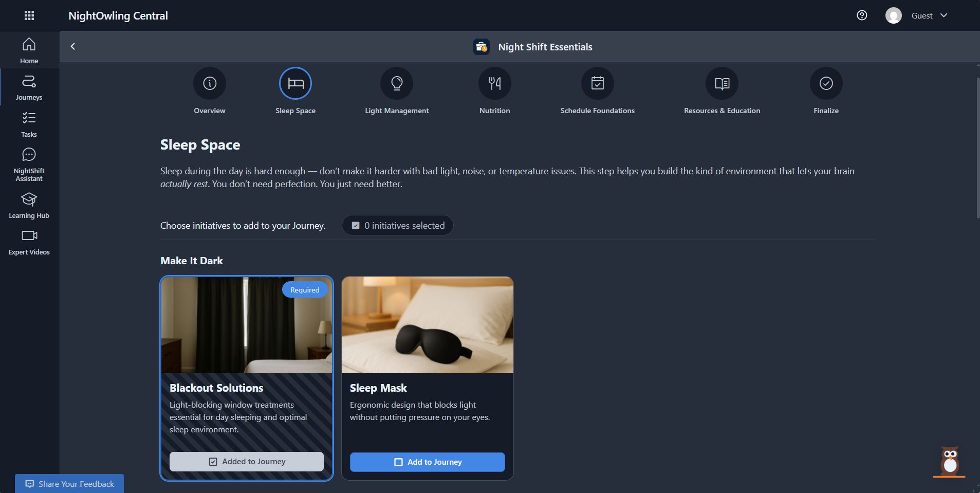Viewport: 980px width, 493px height.
Task: Click the Added to Journey button
Action: (247, 462)
